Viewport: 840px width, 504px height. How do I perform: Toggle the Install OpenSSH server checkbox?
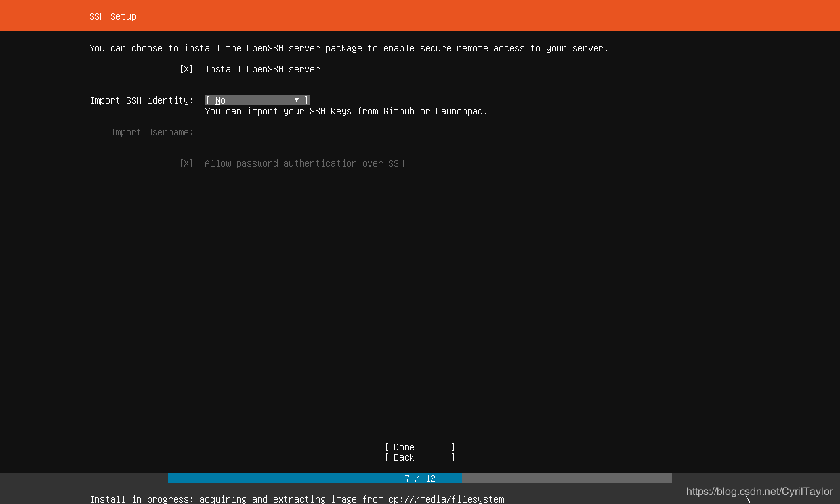click(x=186, y=69)
